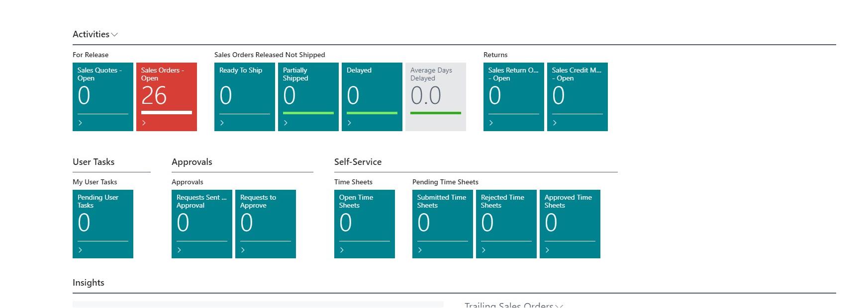868x308 pixels.
Task: Click arrow icon on Partially Shipped tile
Action: pos(286,123)
